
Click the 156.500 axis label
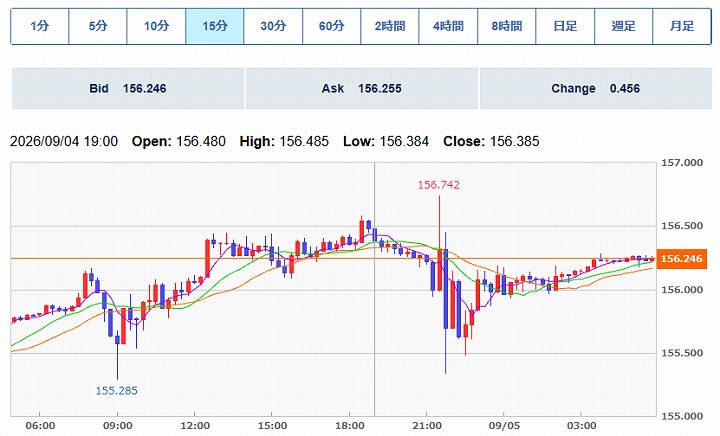pos(682,226)
